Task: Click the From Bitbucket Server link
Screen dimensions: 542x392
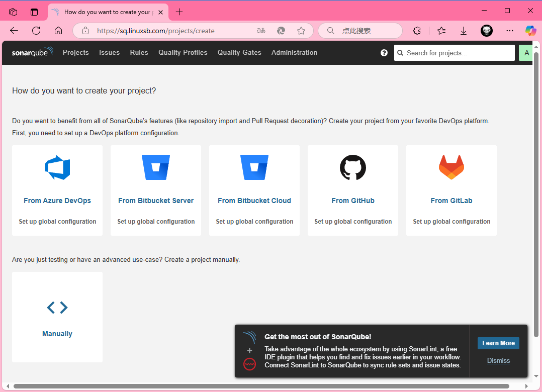Action: pos(156,201)
